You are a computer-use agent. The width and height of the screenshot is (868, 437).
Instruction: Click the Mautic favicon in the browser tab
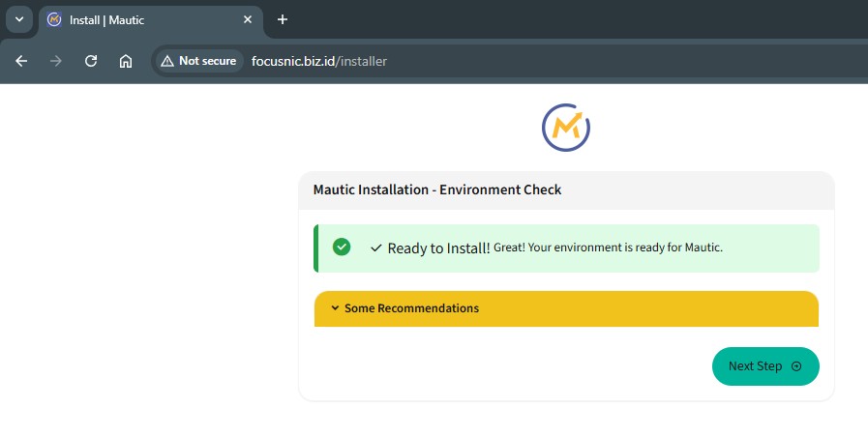(x=54, y=19)
